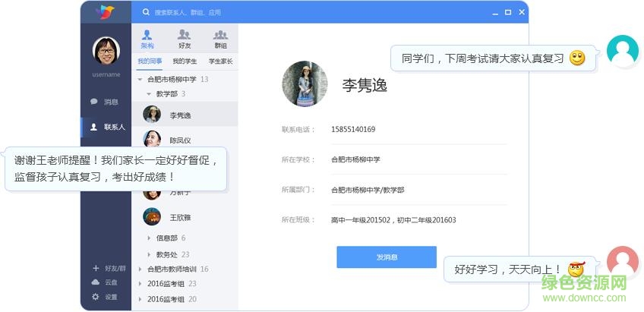
Task: Click the search magnifier icon
Action: [x=146, y=12]
